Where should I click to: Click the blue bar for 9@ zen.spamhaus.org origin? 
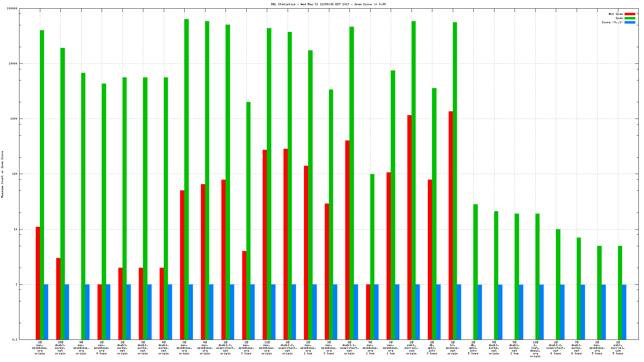click(x=87, y=312)
